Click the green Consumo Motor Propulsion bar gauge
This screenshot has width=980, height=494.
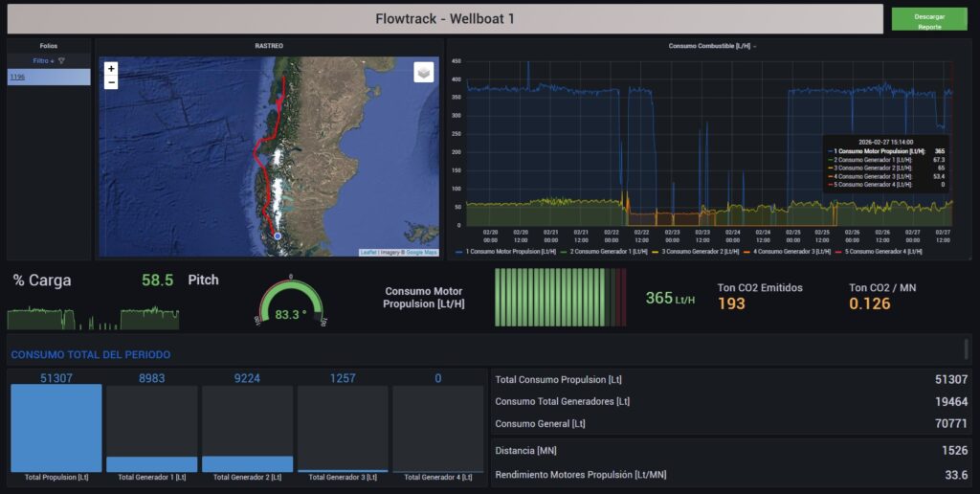point(560,298)
